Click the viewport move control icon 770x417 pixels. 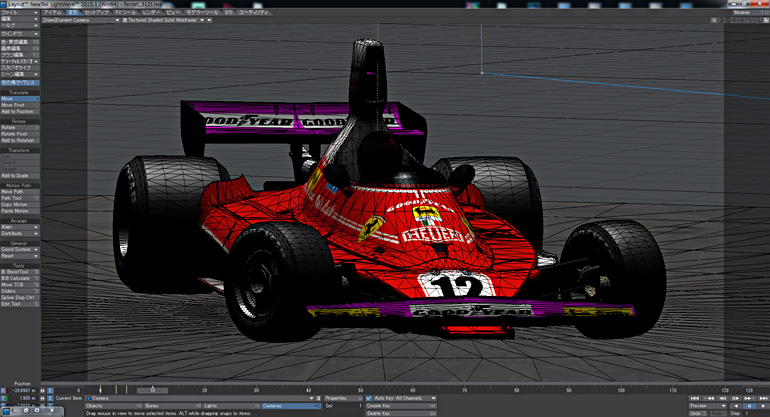pyautogui.click(x=742, y=20)
